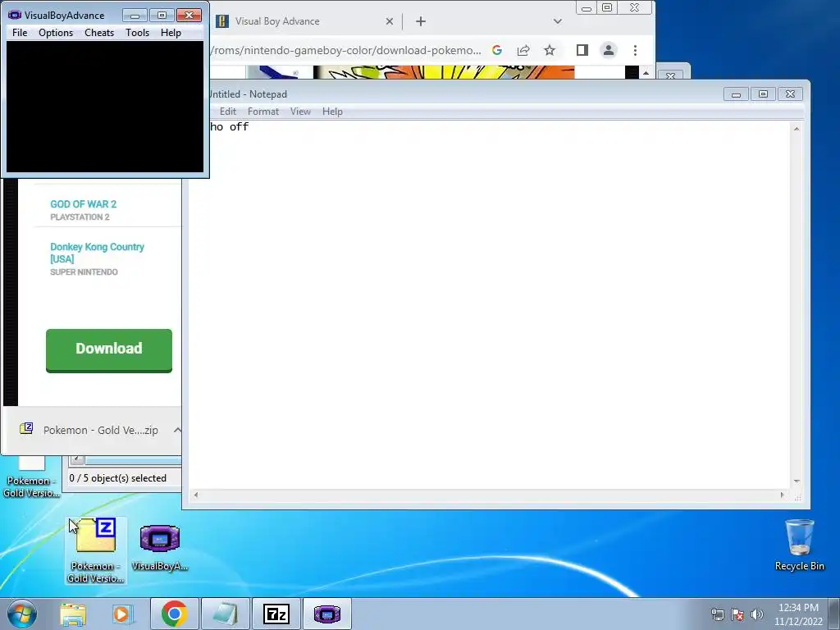Open Chrome three-dot menu

pyautogui.click(x=636, y=50)
